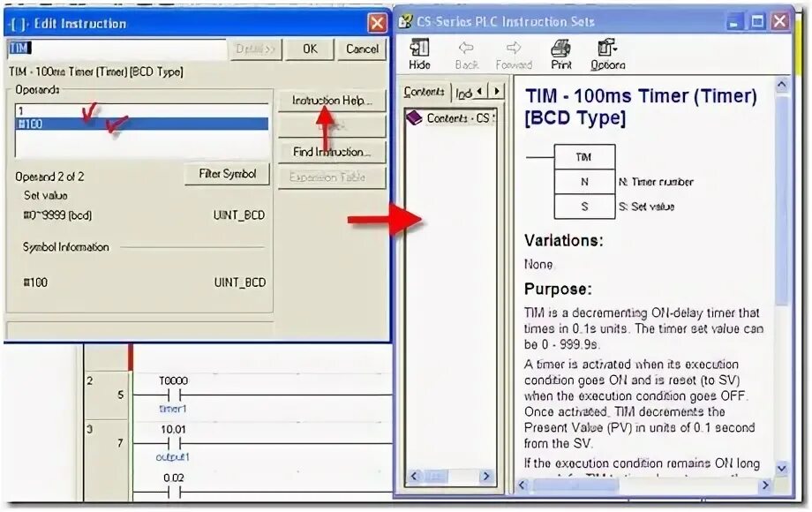Image resolution: width=812 pixels, height=512 pixels.
Task: Click the Edit Instruction title bar icon
Action: point(19,24)
